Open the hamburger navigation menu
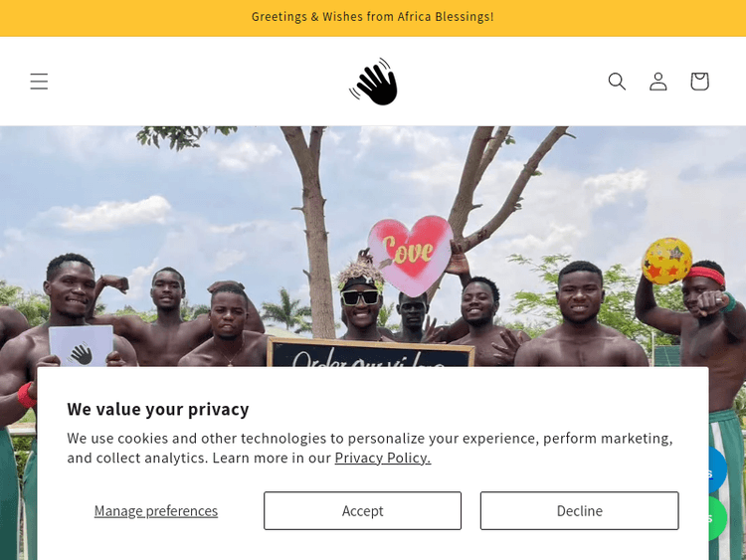The image size is (746, 560). [x=39, y=82]
